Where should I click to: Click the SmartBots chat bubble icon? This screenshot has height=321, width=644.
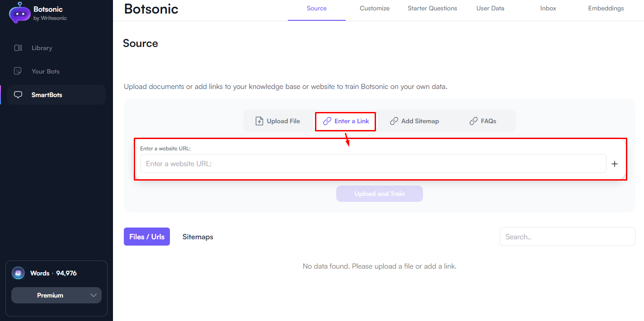coord(18,95)
